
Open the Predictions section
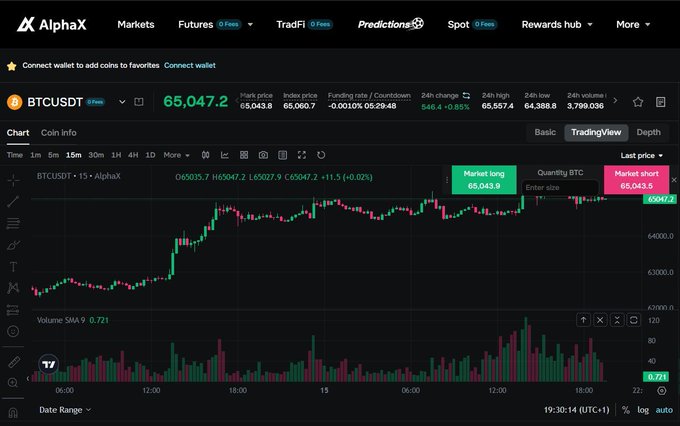390,24
